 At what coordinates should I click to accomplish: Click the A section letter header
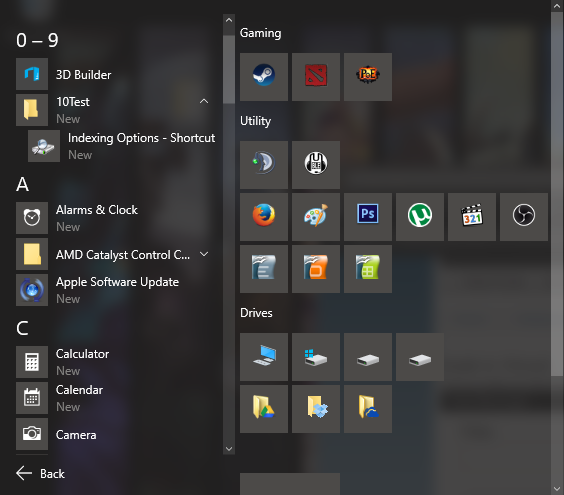tap(22, 184)
